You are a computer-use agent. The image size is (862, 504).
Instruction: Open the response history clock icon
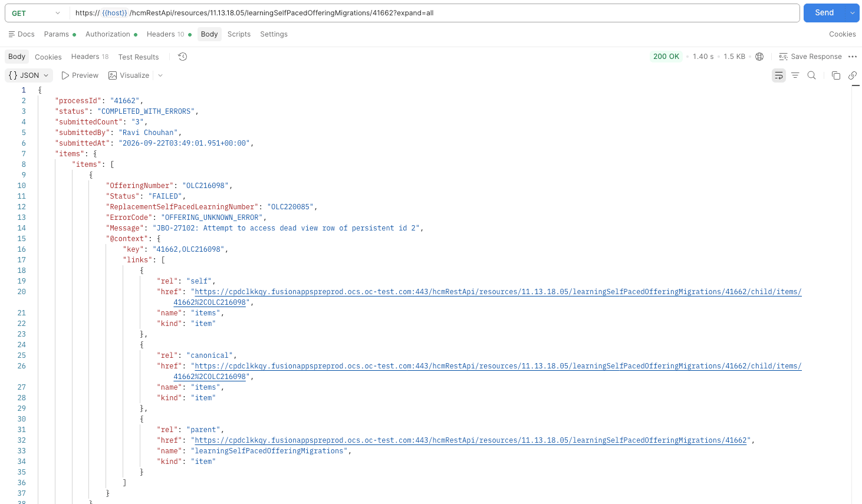point(183,57)
